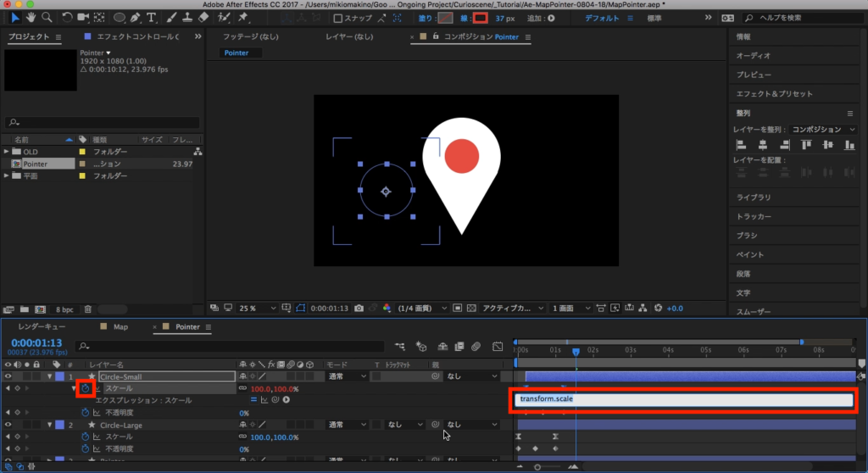Open the トラッカー panel
Image resolution: width=868 pixels, height=473 pixels.
pos(754,216)
